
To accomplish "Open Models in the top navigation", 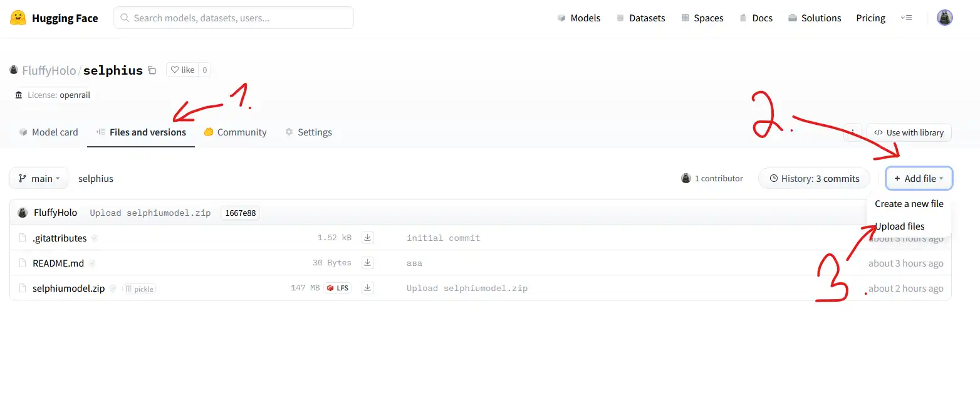I will pyautogui.click(x=578, y=18).
